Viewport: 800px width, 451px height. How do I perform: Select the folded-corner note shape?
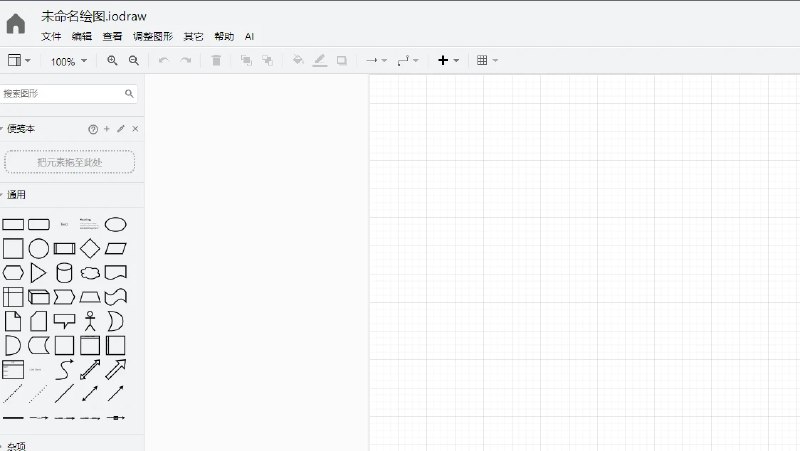click(13, 321)
